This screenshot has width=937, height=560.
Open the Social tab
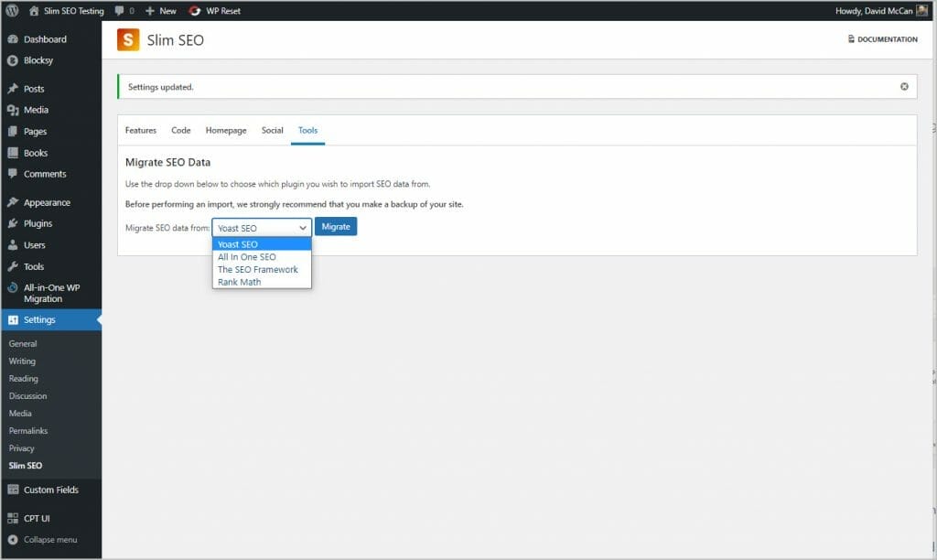pos(272,130)
